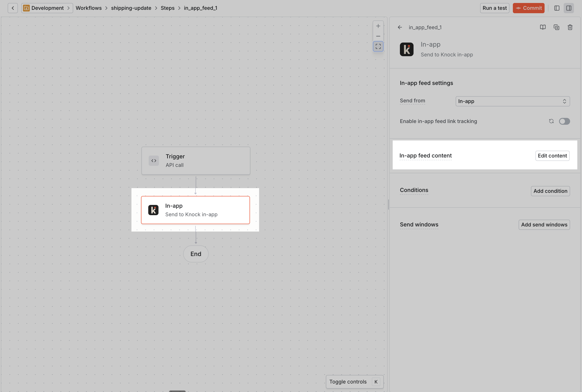Click Edit content for in-app feed
Viewport: 582px width, 392px height.
[x=552, y=156]
